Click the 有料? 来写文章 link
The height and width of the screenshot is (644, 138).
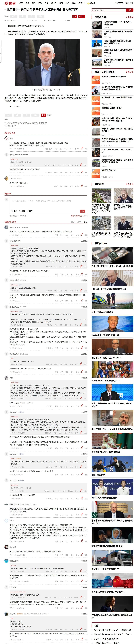(x=76, y=216)
